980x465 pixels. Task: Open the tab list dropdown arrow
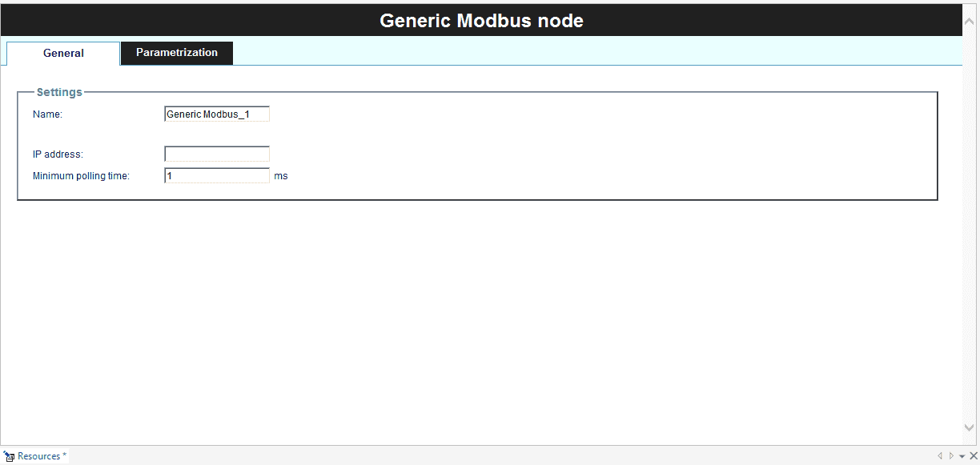pos(962,456)
